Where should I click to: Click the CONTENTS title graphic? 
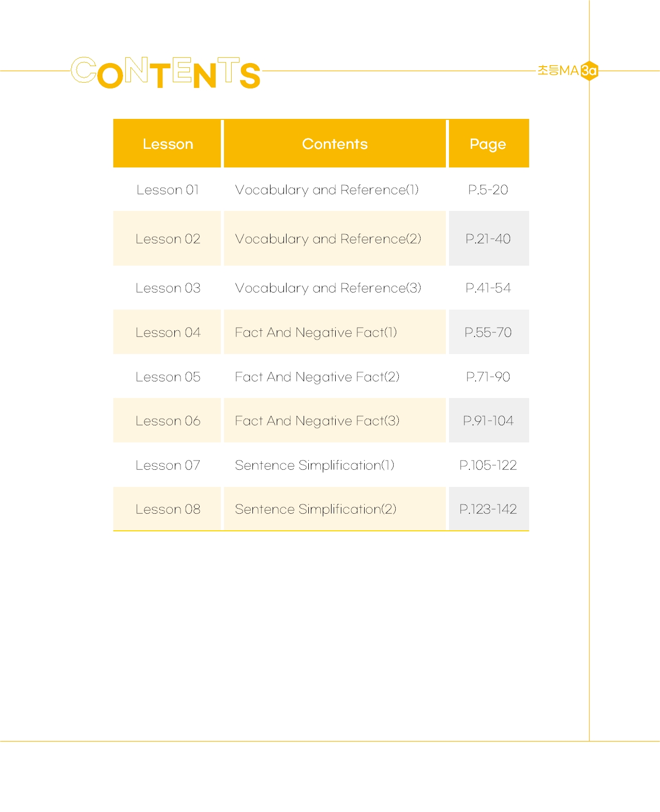pyautogui.click(x=166, y=72)
